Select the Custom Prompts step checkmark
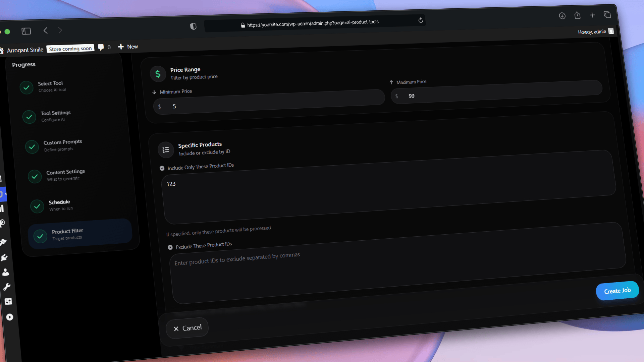The image size is (644, 362). point(32,147)
